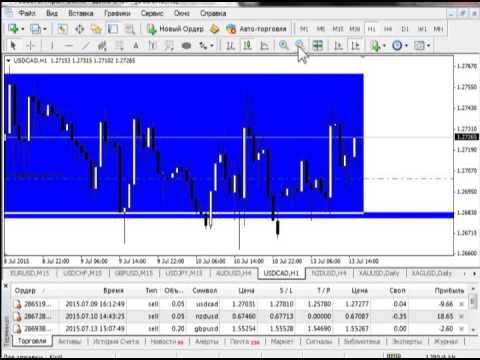Image resolution: width=480 pixels, height=360 pixels.
Task: Toggle the Navigator panel
Action: 96,29
